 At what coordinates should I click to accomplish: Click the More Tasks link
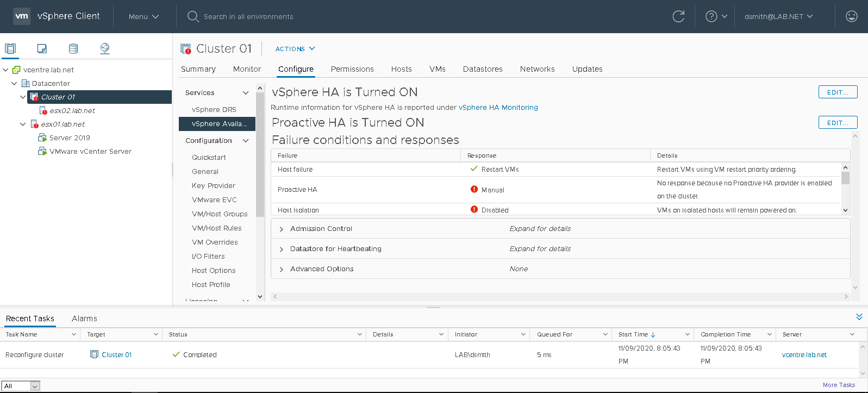839,385
